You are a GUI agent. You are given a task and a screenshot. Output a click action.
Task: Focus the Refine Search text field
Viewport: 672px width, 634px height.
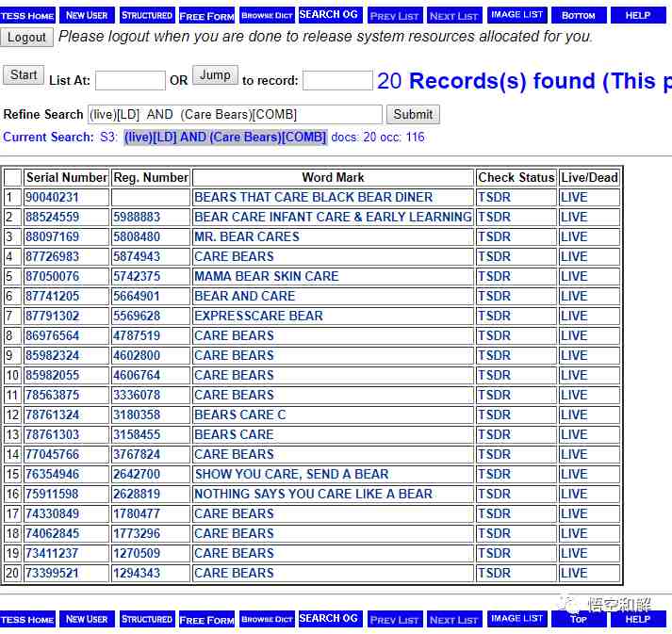(x=235, y=114)
